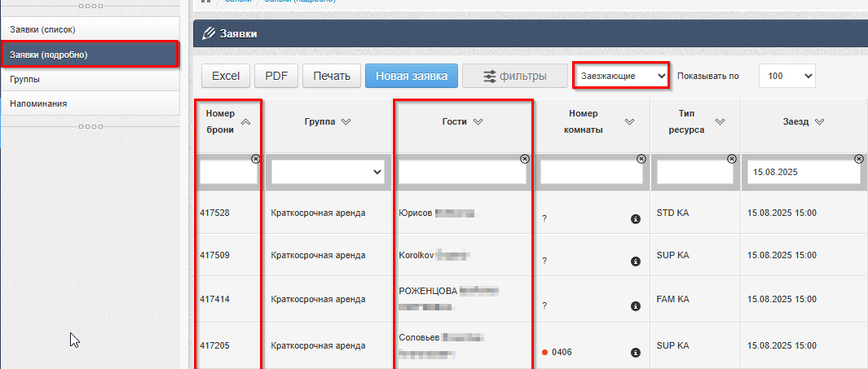Select Заявки (подробно) in sidebar

90,55
